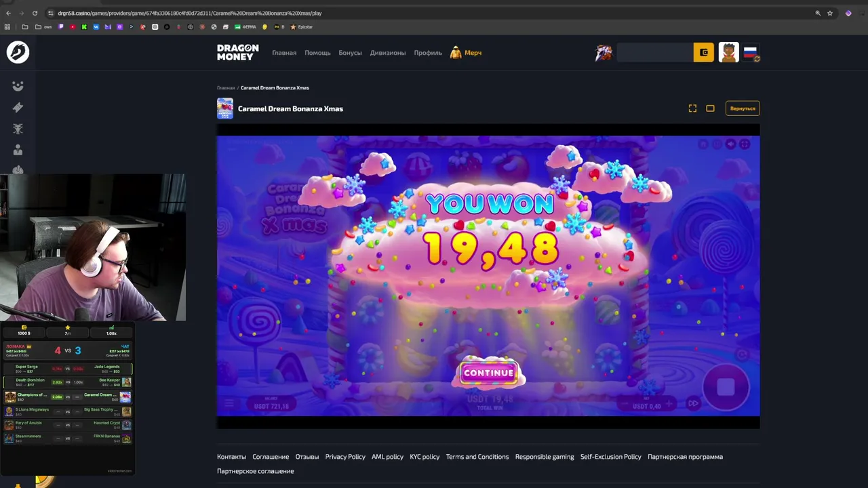Select the Super Serge battle row
868x488 pixels.
point(68,369)
